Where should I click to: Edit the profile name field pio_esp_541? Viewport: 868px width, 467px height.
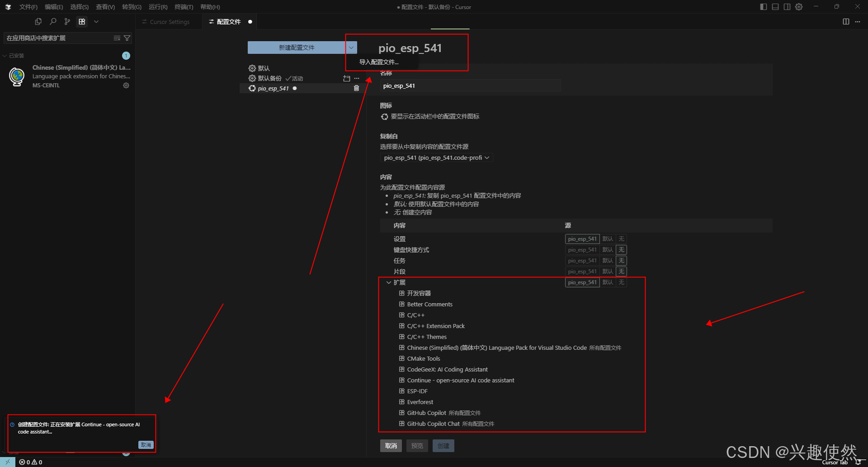[x=470, y=86]
